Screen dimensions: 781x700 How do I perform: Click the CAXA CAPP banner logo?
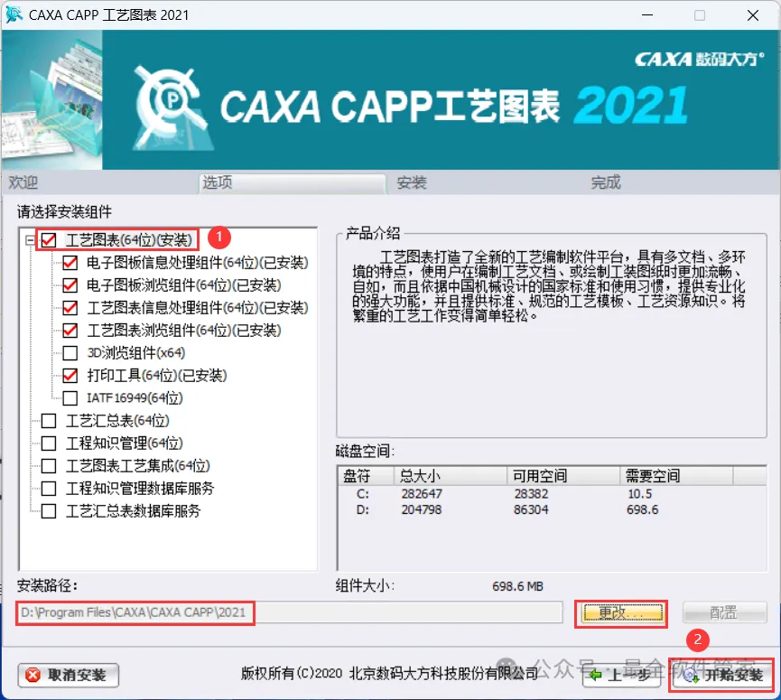[171, 107]
